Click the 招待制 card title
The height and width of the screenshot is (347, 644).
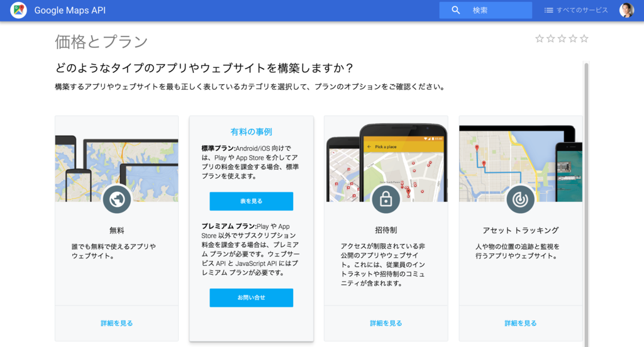386,230
